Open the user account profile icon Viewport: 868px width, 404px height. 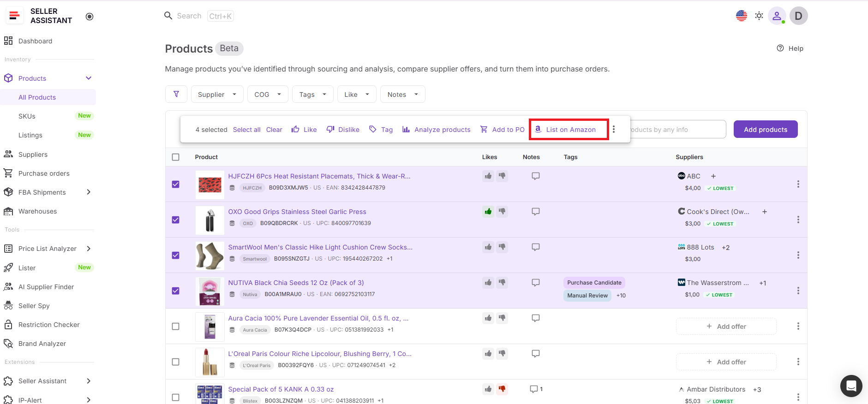[777, 16]
